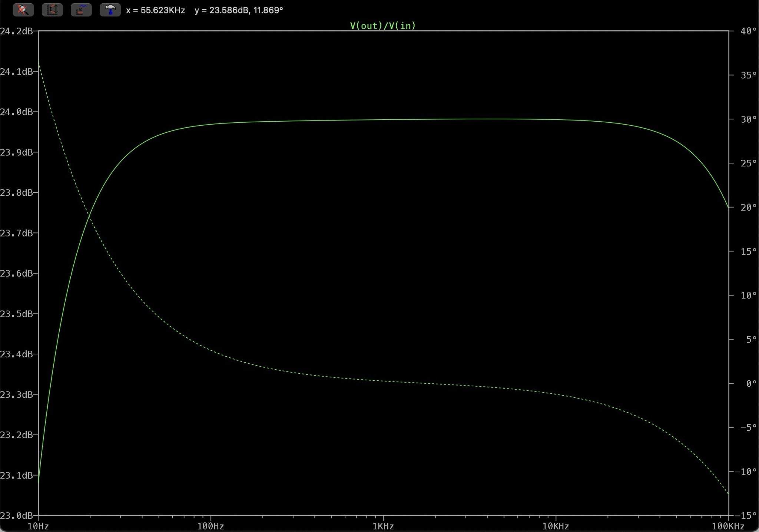
Task: Click the 100KHz frequency axis label
Action: [x=728, y=526]
